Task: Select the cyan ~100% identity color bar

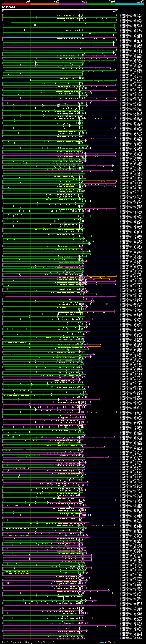Action: (130, 4)
